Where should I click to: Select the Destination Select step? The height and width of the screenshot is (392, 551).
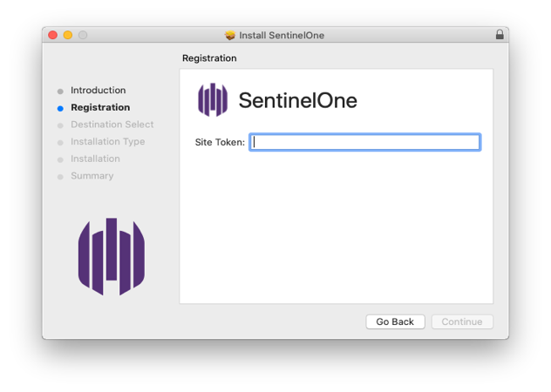click(112, 125)
